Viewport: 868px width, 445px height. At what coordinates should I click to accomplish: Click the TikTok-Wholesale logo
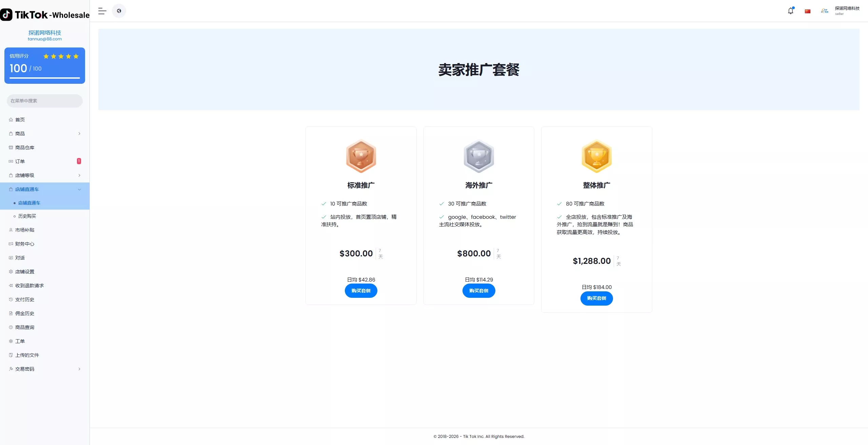[x=45, y=15]
